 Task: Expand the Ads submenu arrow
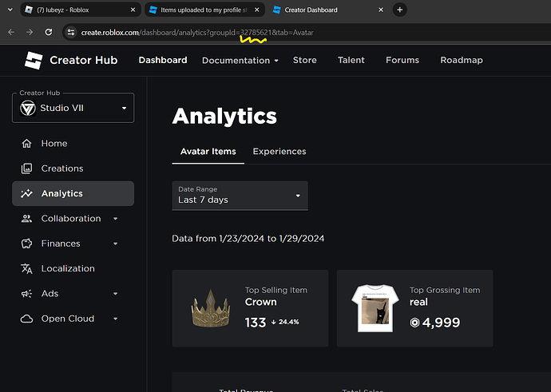[115, 293]
